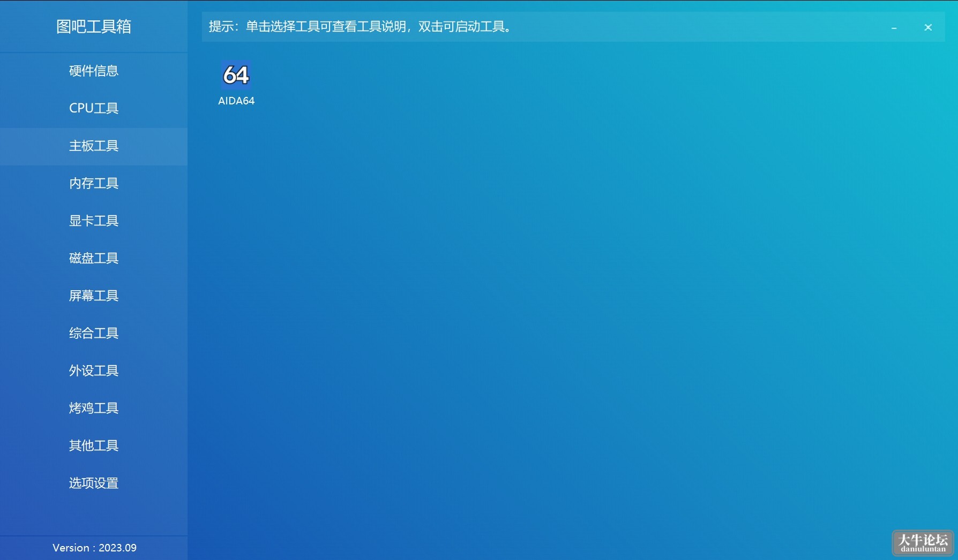Show the 磁盘工具 list
The width and height of the screenshot is (958, 560).
[x=94, y=258]
